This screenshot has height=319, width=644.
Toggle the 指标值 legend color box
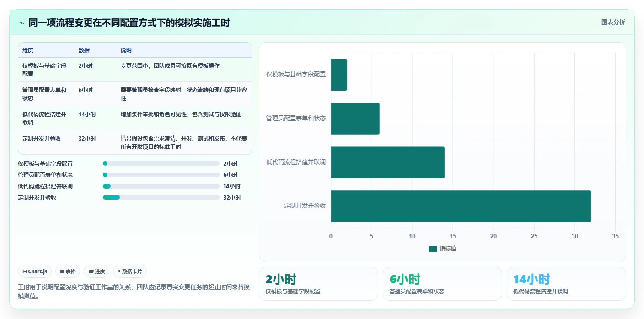coord(433,249)
